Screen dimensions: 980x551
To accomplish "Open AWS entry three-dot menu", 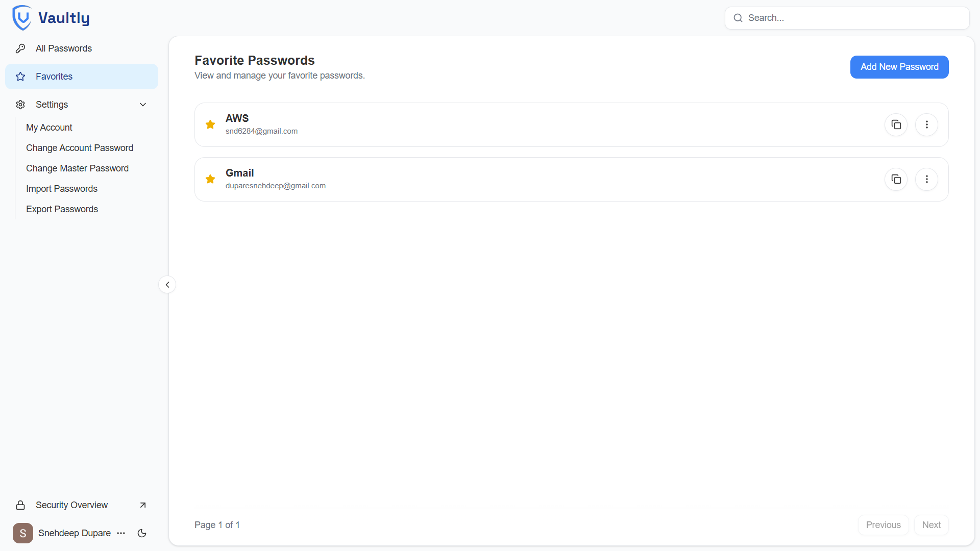I will [926, 124].
